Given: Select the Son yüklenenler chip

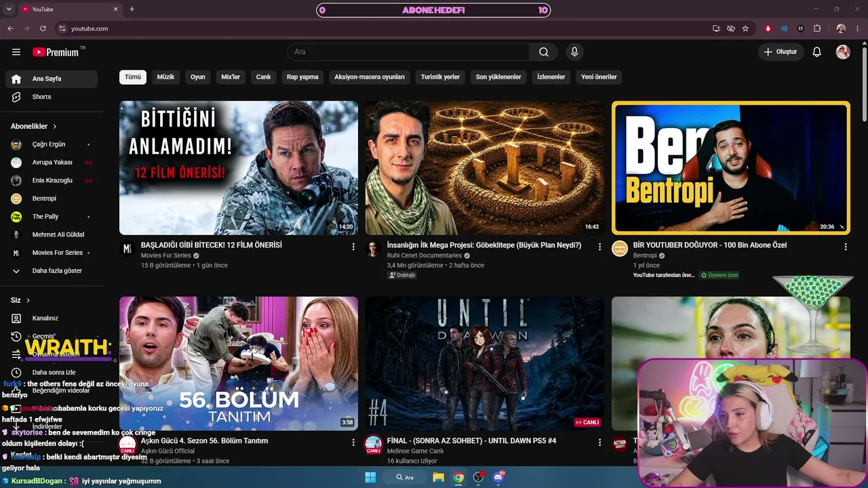Looking at the screenshot, I should (x=498, y=77).
